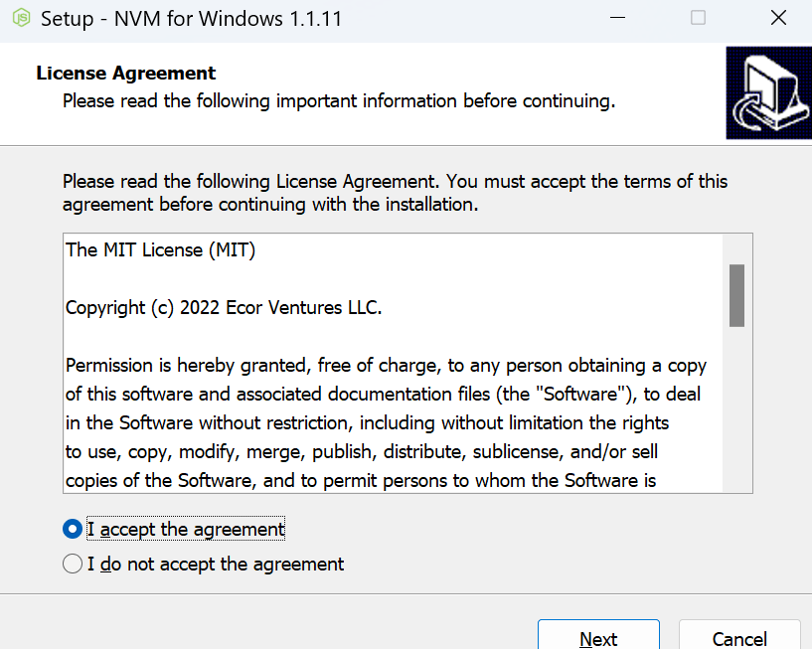The image size is (812, 649).
Task: Select the "I accept the agreement" radio button
Action: 73,530
